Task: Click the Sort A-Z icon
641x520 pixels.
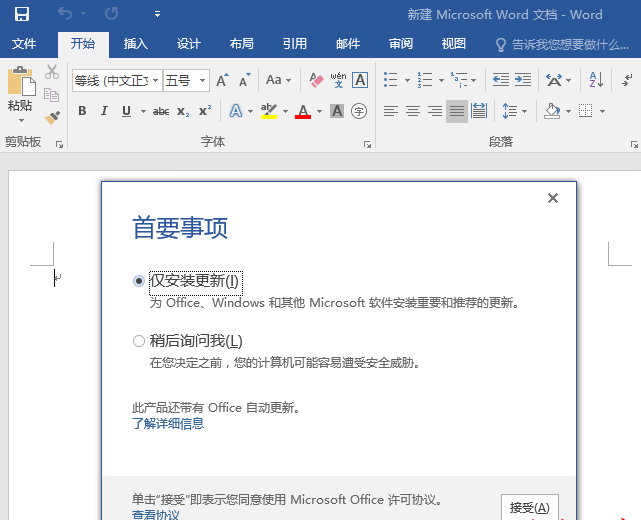Action: point(596,80)
